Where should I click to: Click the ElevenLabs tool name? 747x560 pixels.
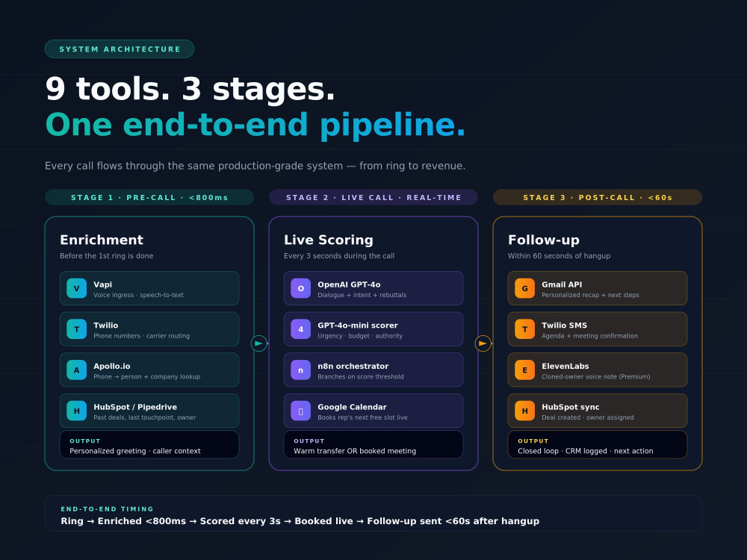pyautogui.click(x=565, y=366)
